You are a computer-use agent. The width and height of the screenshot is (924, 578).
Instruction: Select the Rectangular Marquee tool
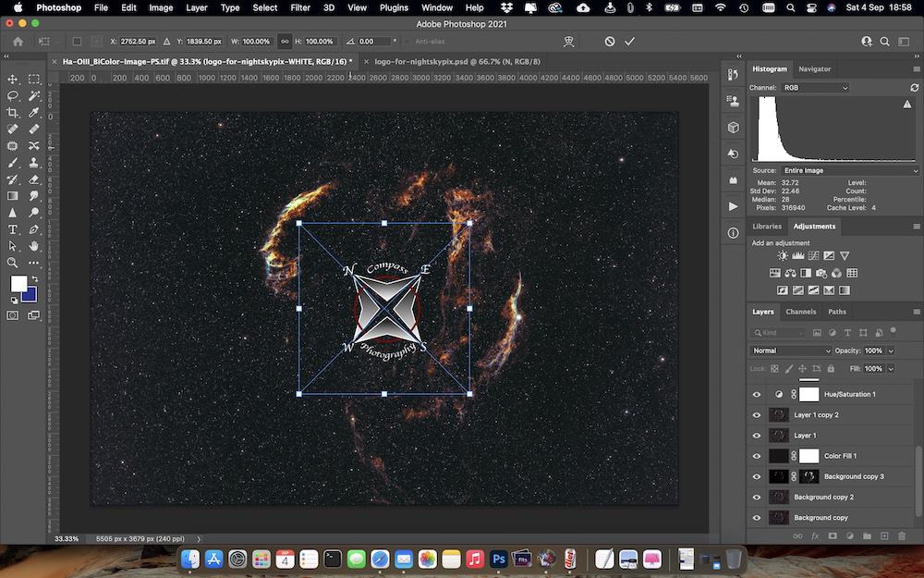[x=34, y=79]
